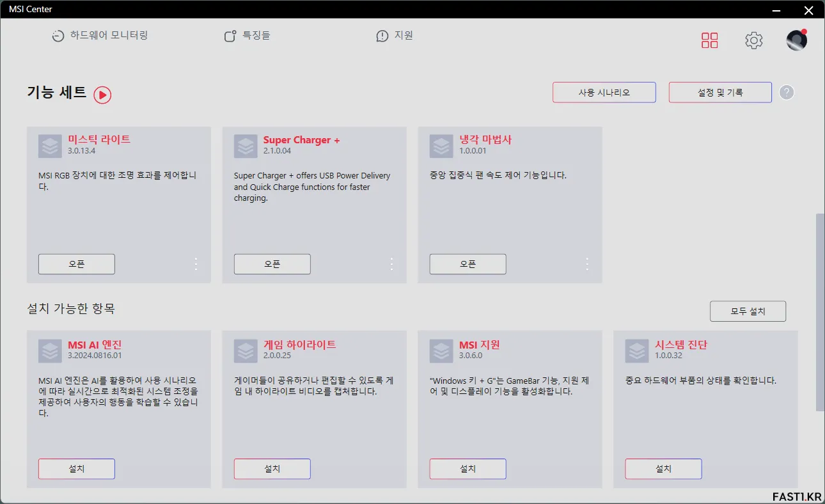Open 냉각 마법사 with 오픈 button
Viewport: 825px width, 504px height.
468,264
